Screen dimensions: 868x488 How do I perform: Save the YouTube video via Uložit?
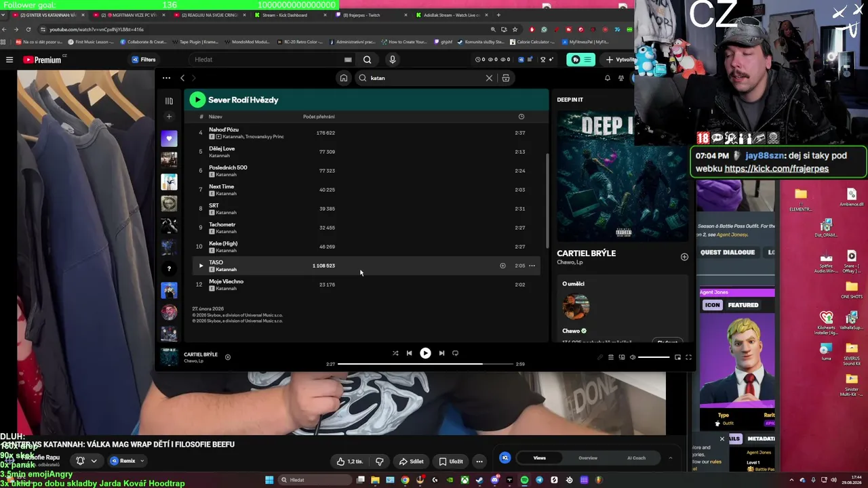click(x=450, y=462)
